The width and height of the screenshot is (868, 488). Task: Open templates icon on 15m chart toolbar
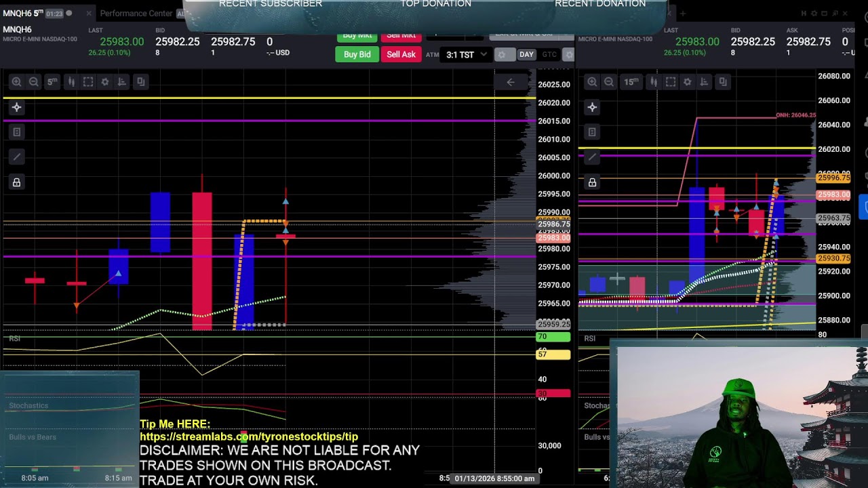(x=723, y=81)
